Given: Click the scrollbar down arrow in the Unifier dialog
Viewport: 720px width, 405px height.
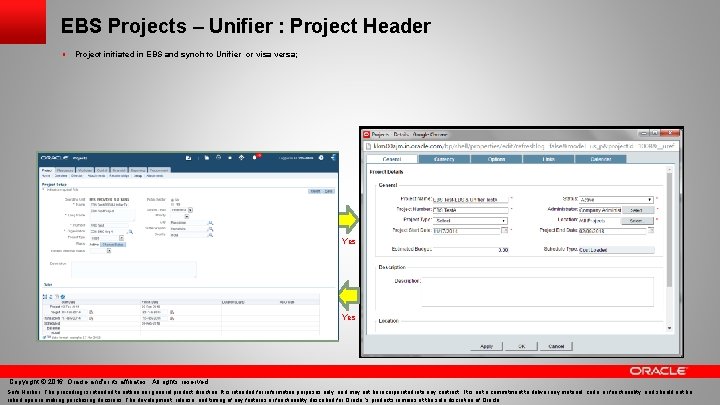Looking at the screenshot, I should pos(669,328).
